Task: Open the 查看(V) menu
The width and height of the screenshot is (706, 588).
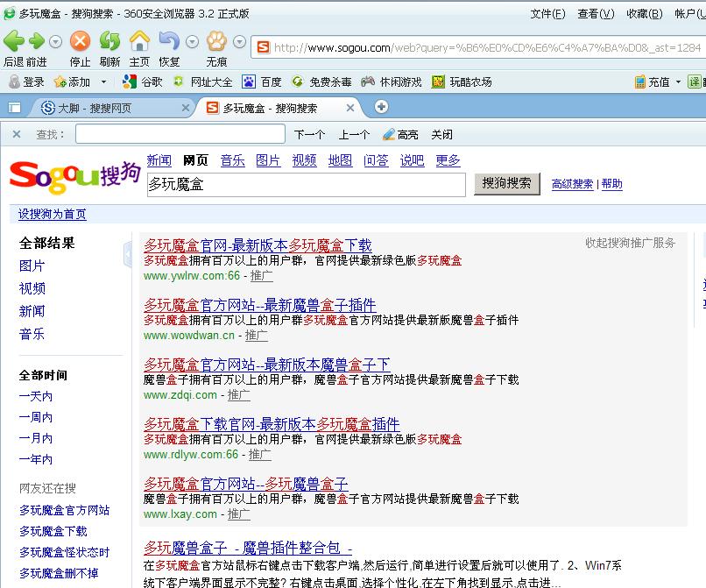Action: point(596,14)
